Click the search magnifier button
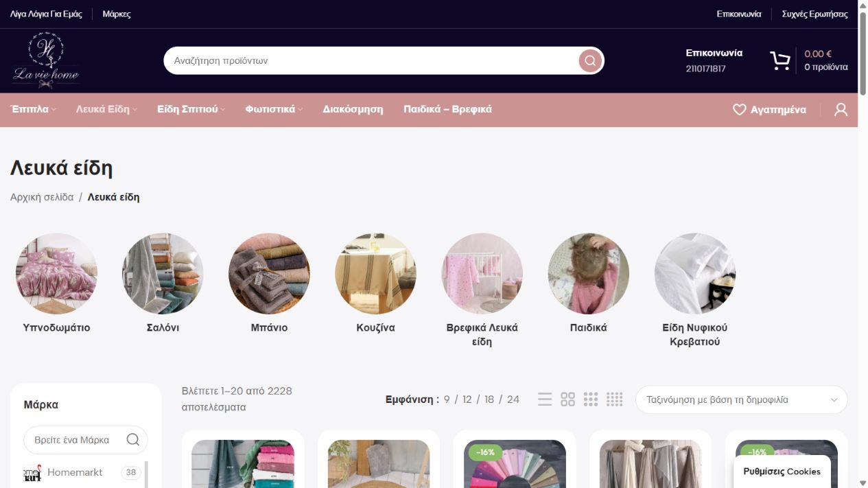 point(590,60)
